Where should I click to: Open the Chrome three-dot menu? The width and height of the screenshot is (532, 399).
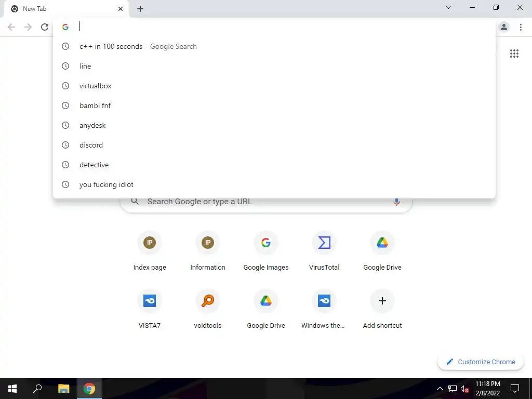tap(521, 27)
